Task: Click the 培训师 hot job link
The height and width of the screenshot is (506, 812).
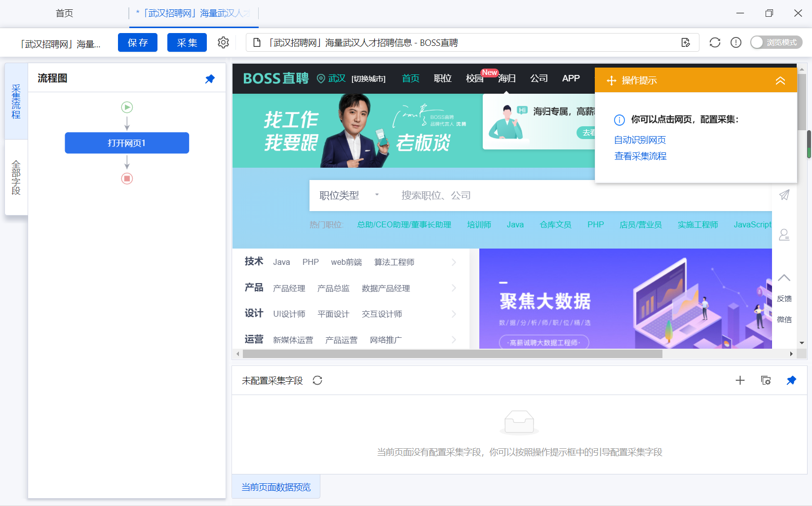Action: [479, 225]
